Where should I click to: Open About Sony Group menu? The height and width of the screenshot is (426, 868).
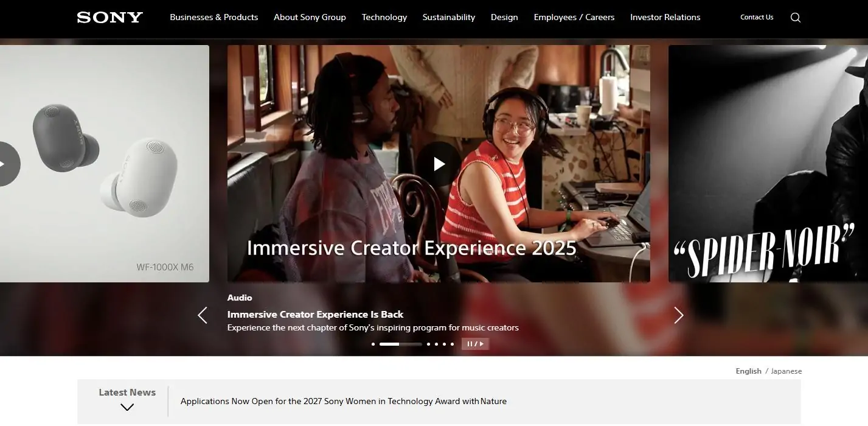click(310, 17)
